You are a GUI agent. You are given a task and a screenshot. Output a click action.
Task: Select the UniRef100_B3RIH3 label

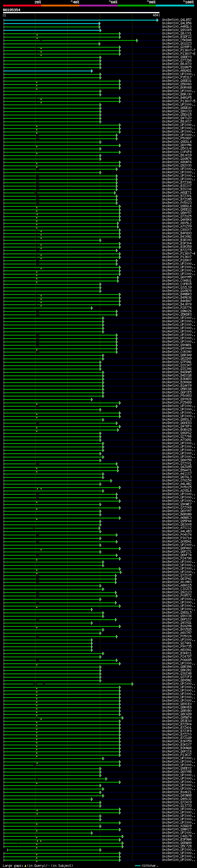(x=176, y=240)
